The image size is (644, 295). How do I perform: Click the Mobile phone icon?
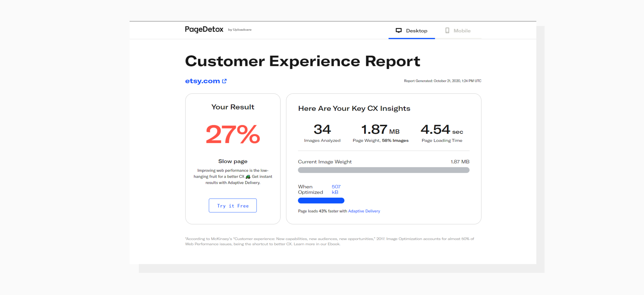(x=447, y=30)
